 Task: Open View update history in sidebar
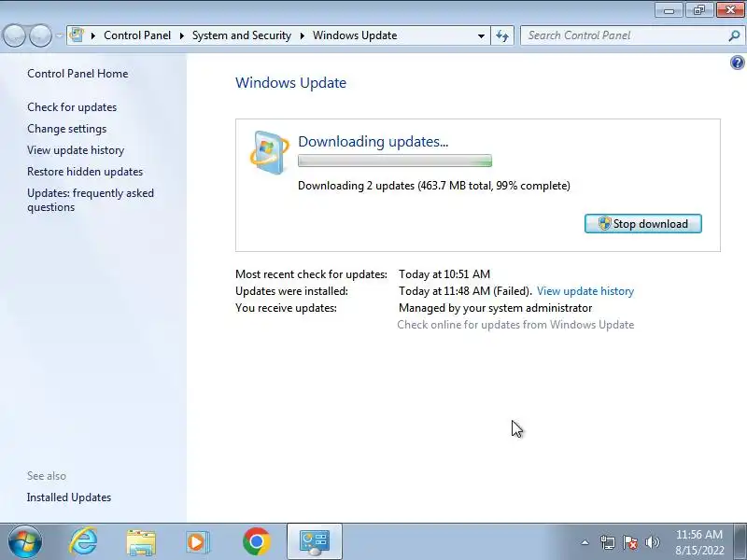[x=76, y=150]
